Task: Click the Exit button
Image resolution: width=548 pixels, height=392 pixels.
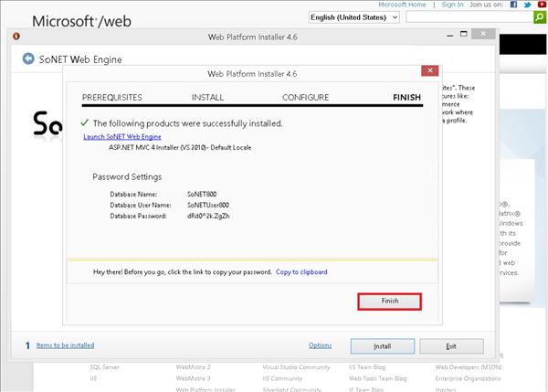Action: point(451,346)
